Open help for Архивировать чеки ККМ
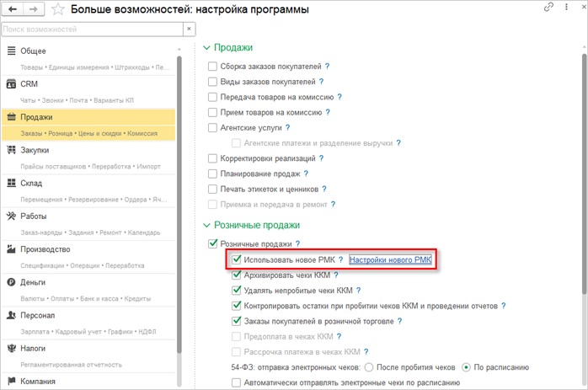Screen dimensions: 588x390 point(336,275)
